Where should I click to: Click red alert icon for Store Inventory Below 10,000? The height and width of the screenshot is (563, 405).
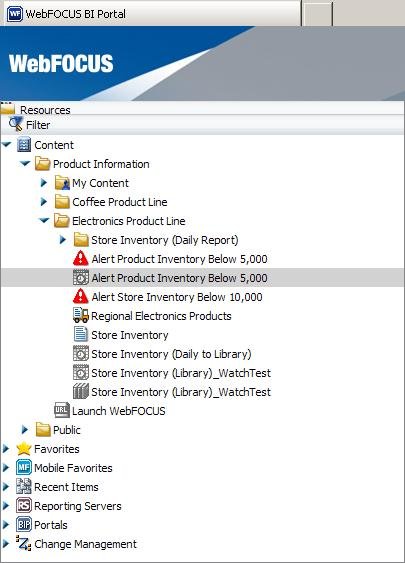[x=81, y=296]
